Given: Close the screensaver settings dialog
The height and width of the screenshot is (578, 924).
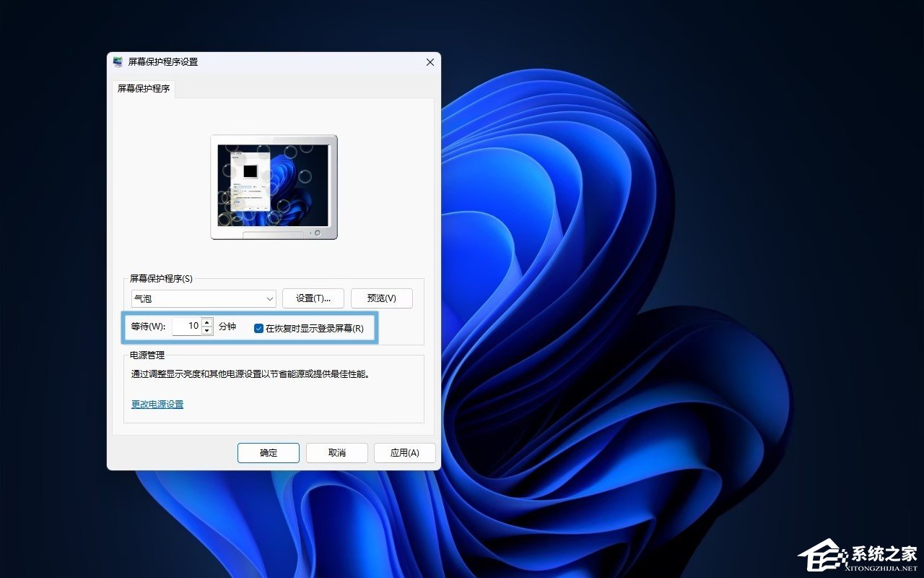Looking at the screenshot, I should click(430, 63).
